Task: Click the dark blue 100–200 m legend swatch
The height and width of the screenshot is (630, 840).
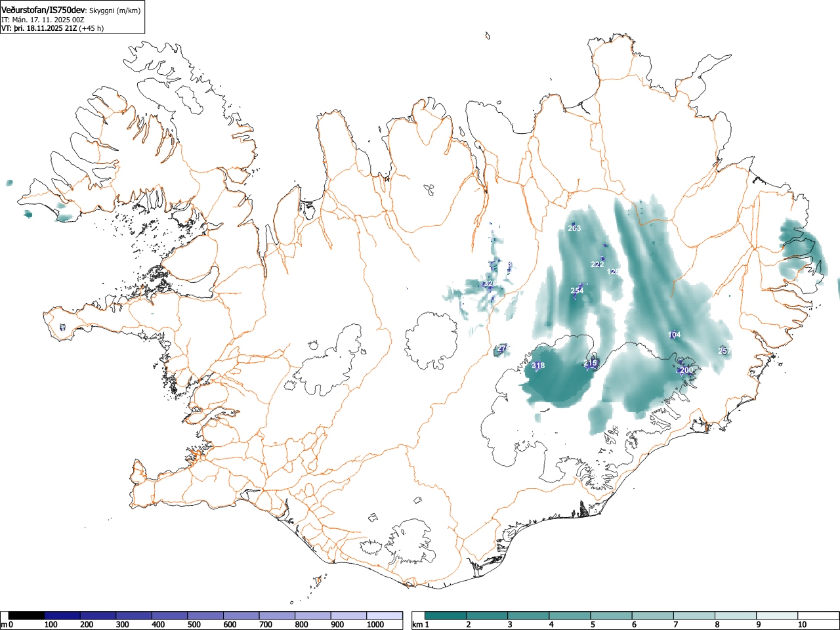Action: (x=62, y=616)
